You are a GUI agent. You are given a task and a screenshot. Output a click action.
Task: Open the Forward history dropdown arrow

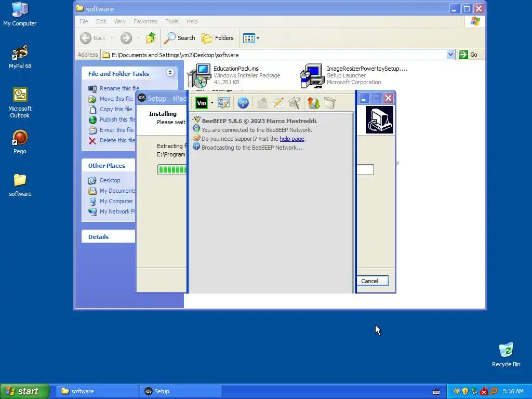(138, 38)
